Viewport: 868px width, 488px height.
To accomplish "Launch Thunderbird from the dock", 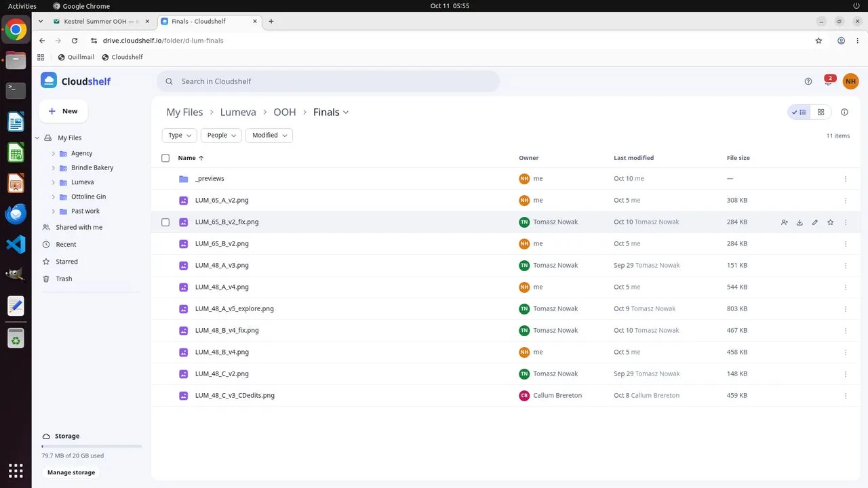I will (16, 214).
